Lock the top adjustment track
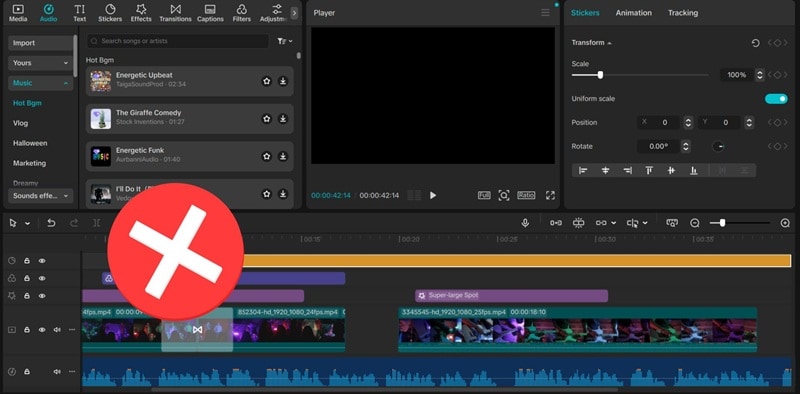The width and height of the screenshot is (800, 394). [x=27, y=261]
